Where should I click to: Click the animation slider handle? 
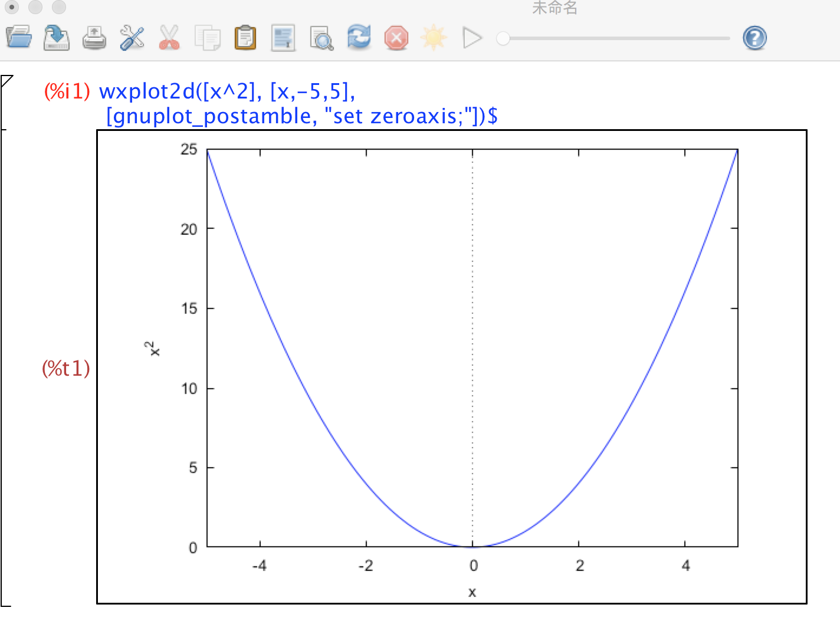[503, 38]
